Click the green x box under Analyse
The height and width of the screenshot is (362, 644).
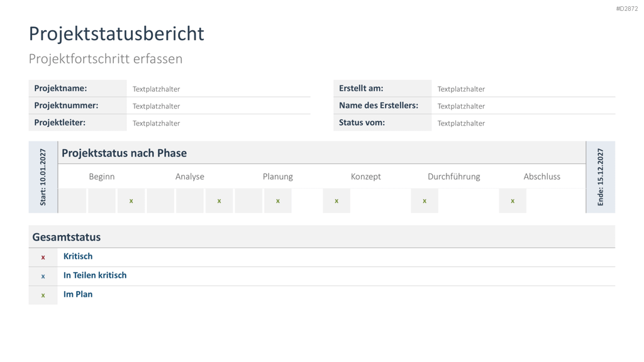tap(219, 200)
